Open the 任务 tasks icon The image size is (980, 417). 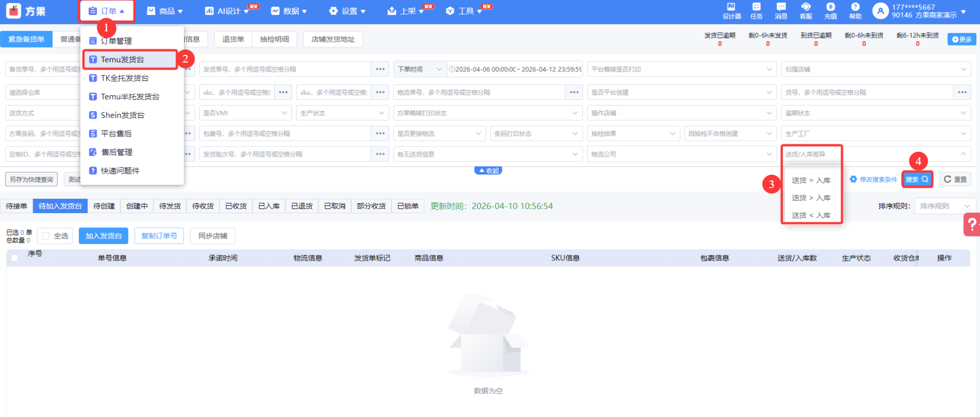pos(756,10)
